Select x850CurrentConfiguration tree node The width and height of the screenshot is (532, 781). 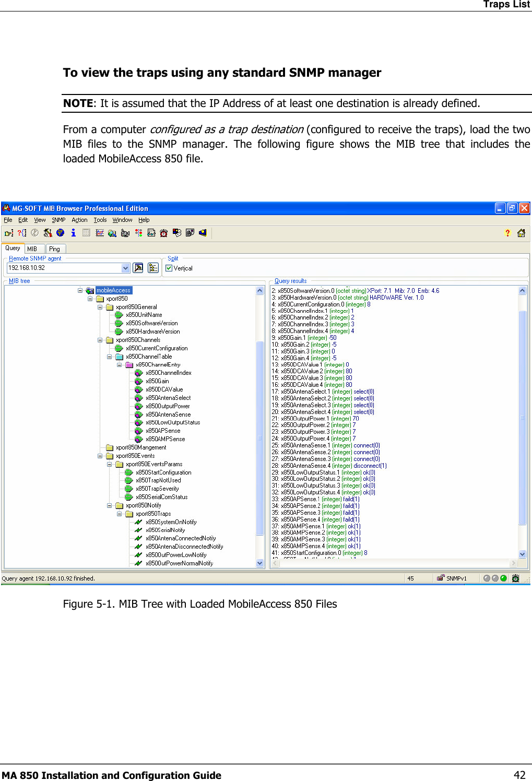pos(157,348)
